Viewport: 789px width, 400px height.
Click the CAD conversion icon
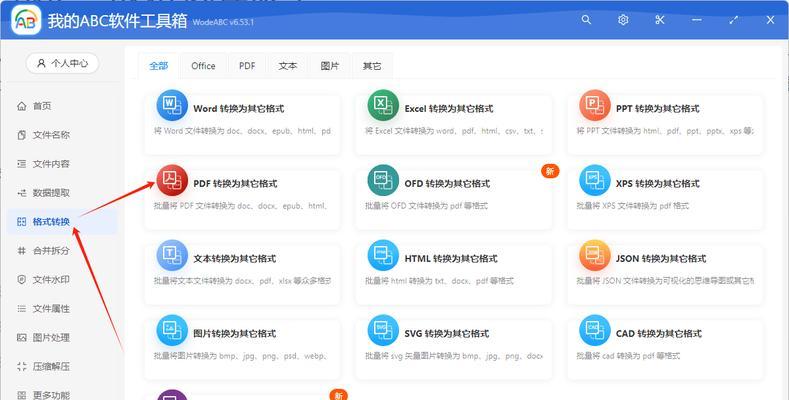(595, 330)
